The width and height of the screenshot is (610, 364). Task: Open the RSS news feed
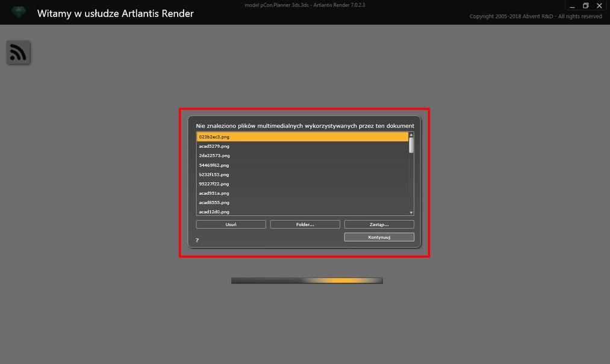click(x=18, y=52)
